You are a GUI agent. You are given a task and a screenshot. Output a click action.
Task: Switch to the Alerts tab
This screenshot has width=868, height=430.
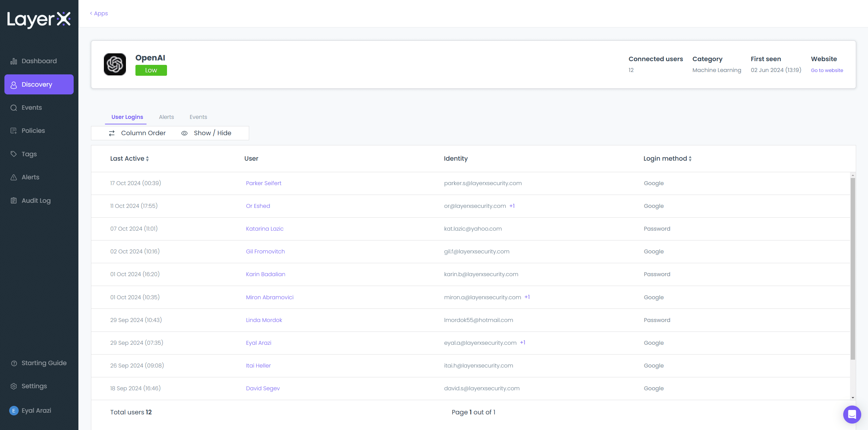point(166,117)
